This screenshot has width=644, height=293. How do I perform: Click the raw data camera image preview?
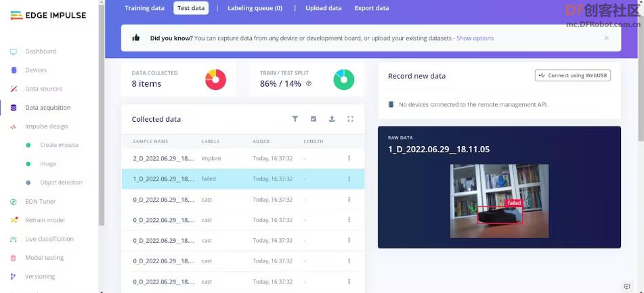500,201
